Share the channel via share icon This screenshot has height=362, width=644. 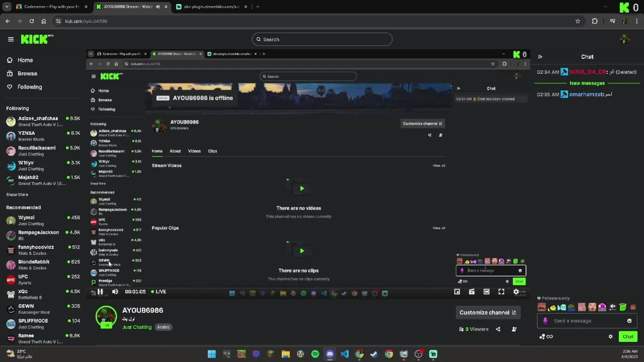498,329
